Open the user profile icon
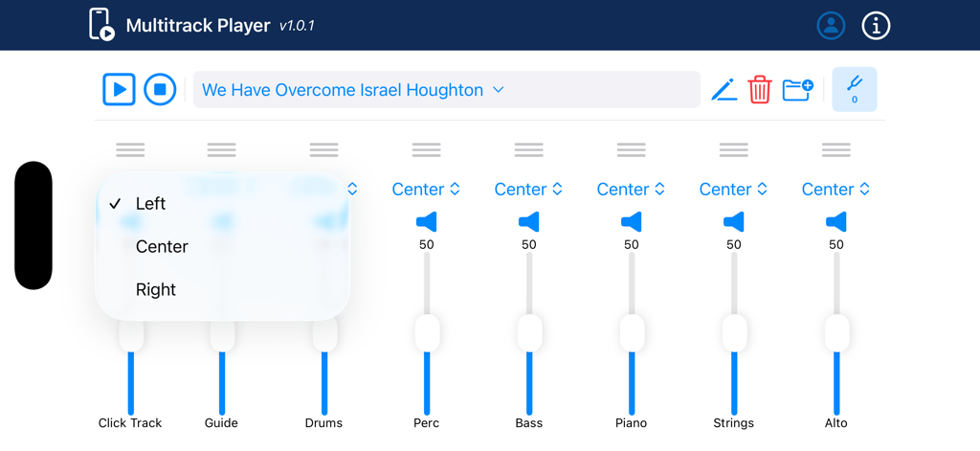This screenshot has height=451, width=980. (x=831, y=26)
